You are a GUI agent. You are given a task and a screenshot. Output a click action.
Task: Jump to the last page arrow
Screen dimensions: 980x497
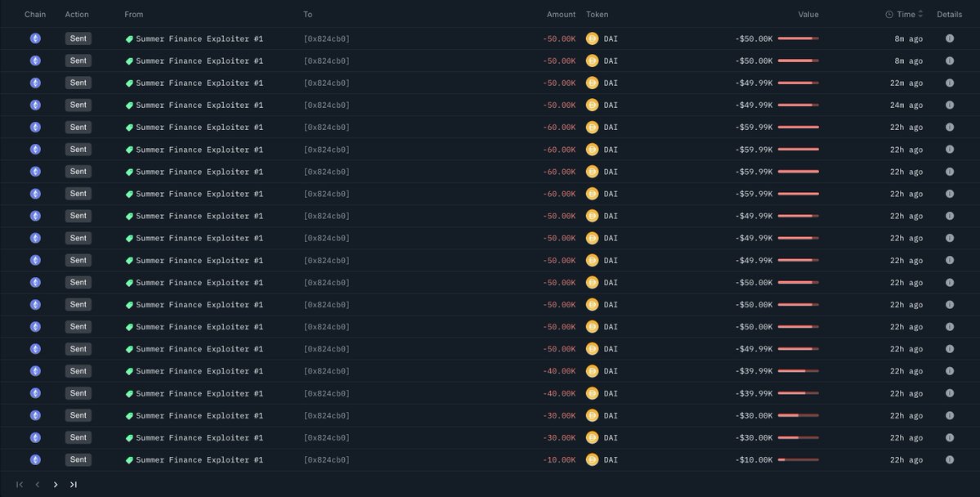tap(73, 485)
